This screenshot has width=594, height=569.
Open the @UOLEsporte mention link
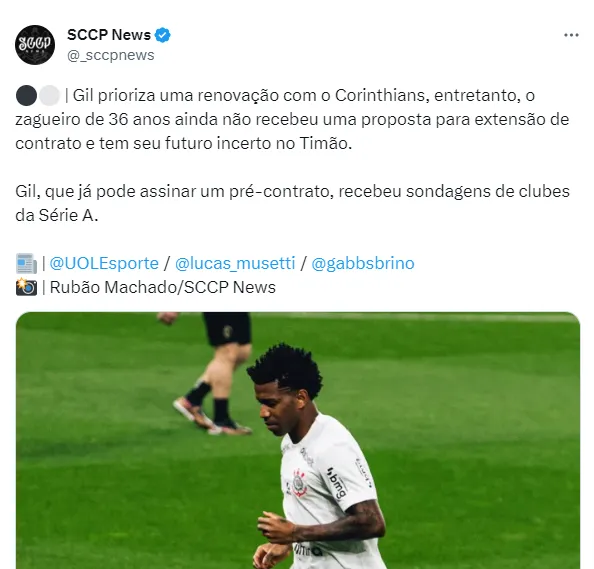104,263
